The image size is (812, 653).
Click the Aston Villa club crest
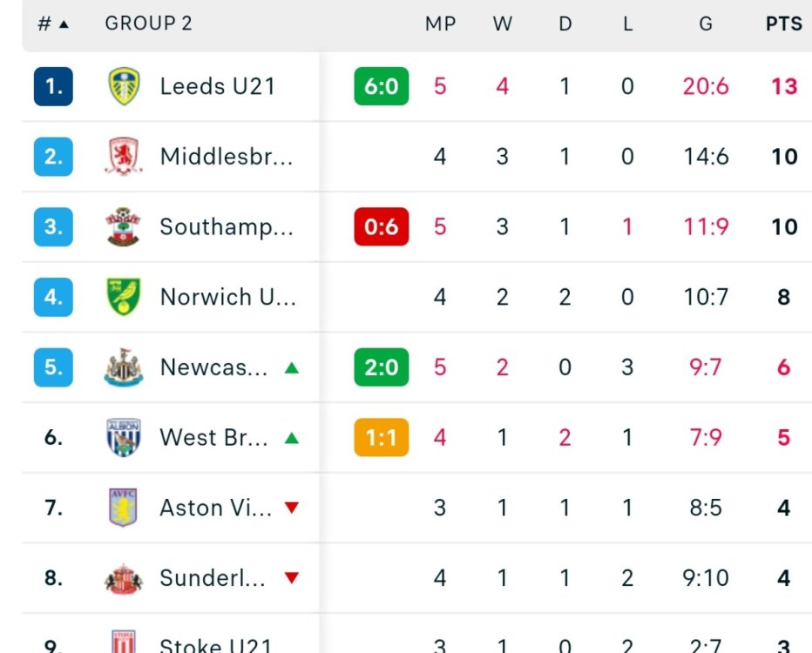(124, 508)
